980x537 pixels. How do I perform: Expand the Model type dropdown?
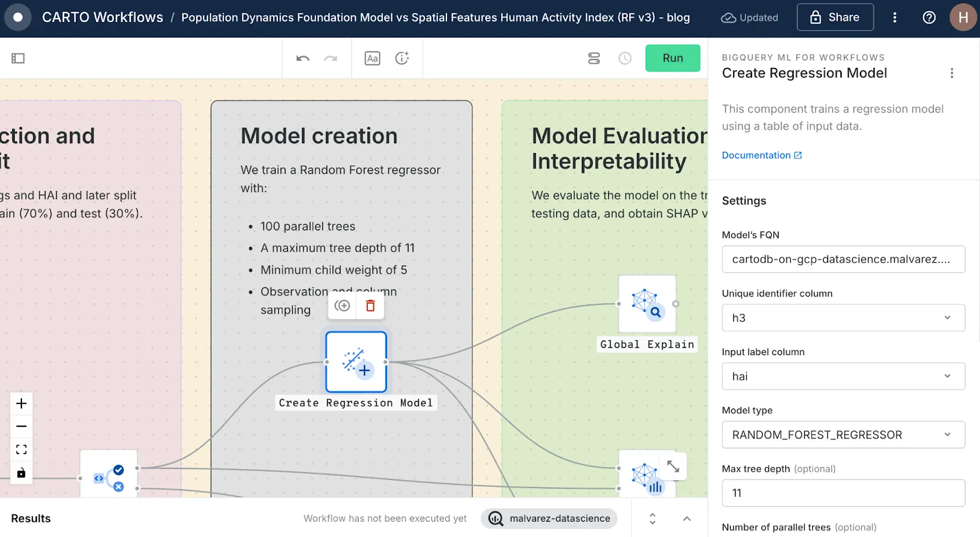tap(843, 435)
